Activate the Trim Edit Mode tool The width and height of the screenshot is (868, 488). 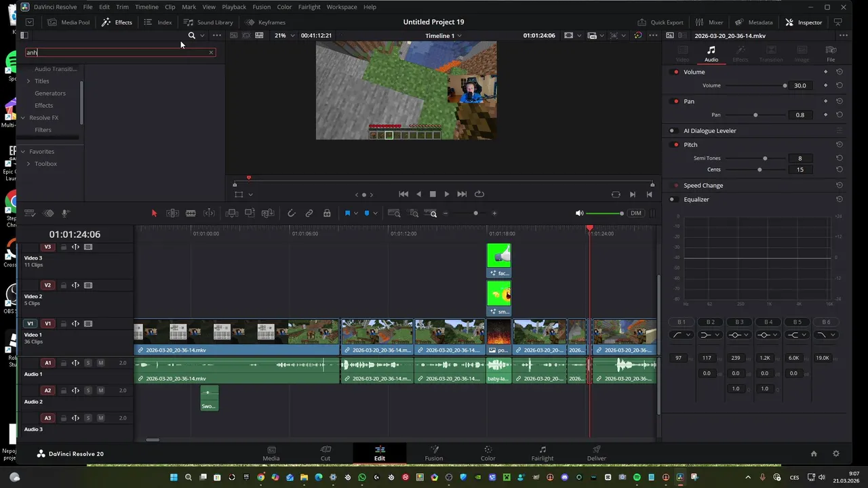pyautogui.click(x=173, y=213)
